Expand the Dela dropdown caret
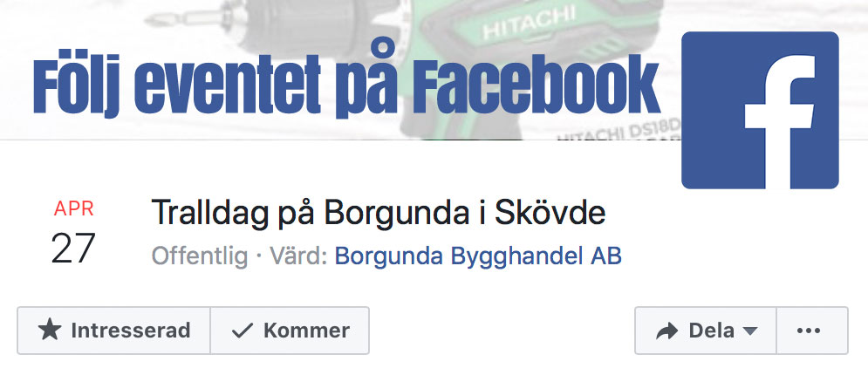Screen dimensions: 868x375 (749, 331)
